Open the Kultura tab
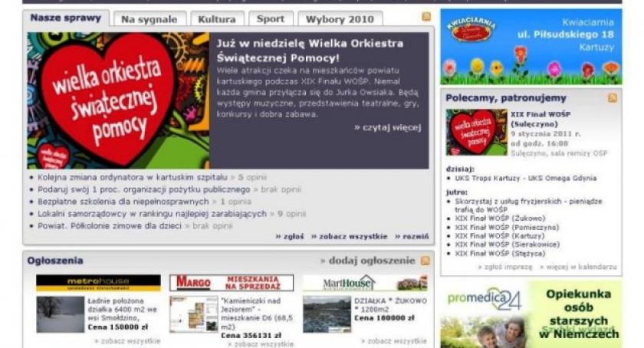 (x=217, y=19)
